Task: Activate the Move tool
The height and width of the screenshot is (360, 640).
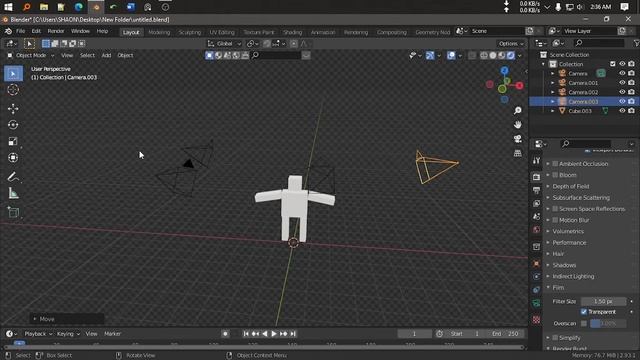Action: pos(13,109)
